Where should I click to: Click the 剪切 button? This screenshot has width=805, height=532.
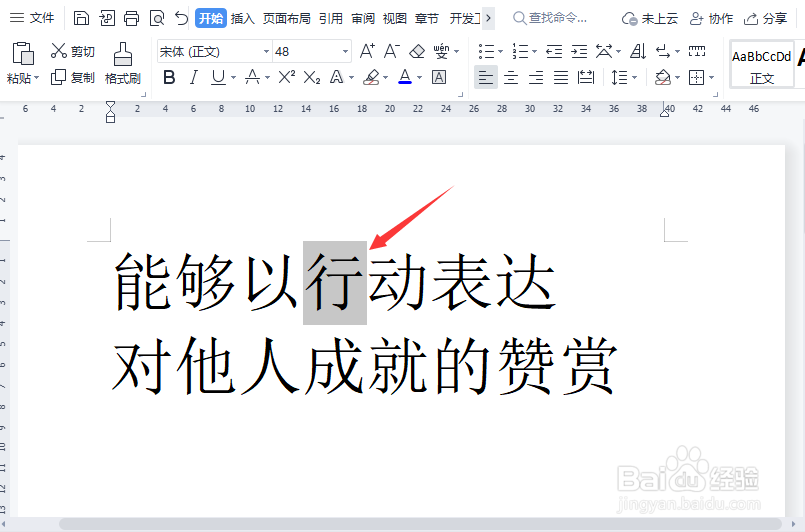tap(72, 51)
